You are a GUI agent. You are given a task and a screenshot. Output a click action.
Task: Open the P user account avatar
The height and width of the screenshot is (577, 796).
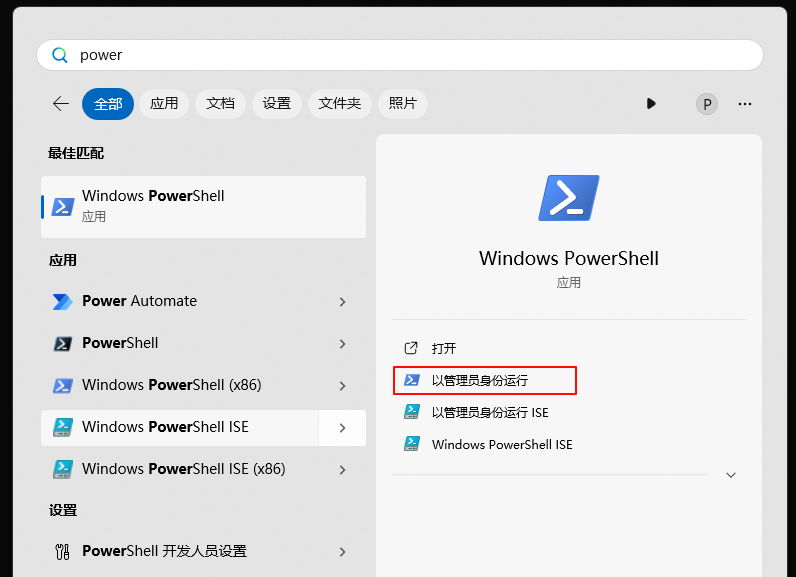[x=707, y=105]
